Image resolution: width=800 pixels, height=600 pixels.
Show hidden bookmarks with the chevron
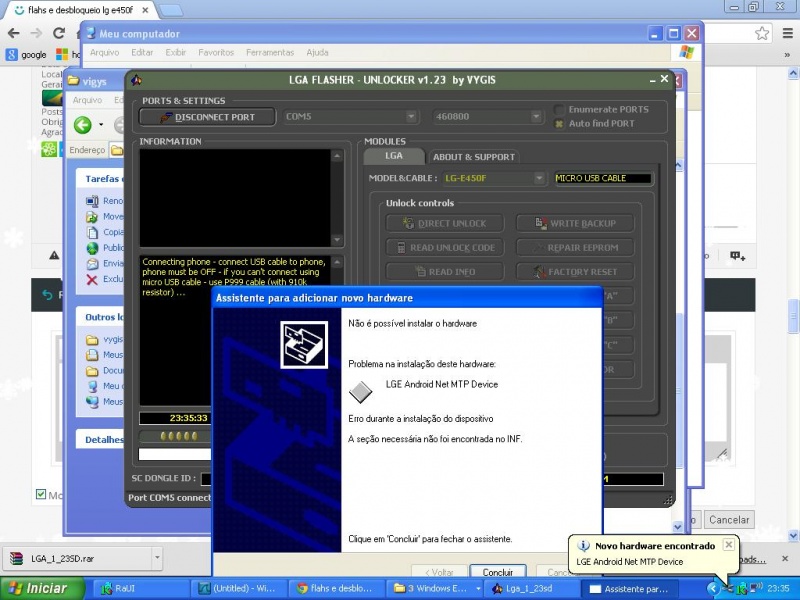point(787,55)
